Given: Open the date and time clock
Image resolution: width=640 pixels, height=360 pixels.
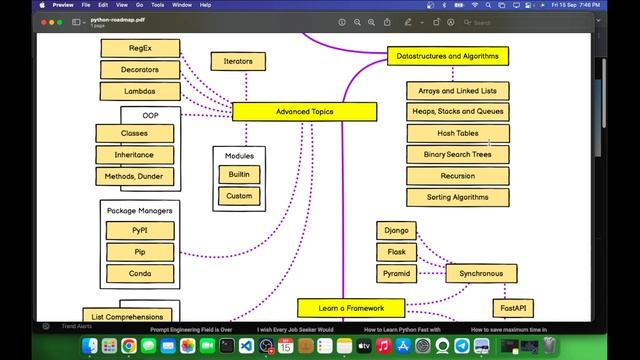Looking at the screenshot, I should tap(576, 5).
